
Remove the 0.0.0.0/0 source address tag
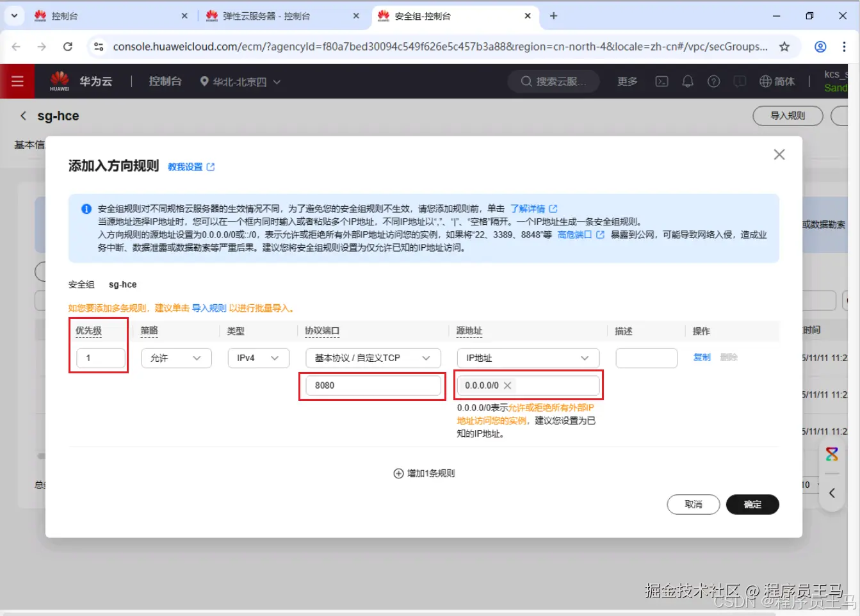508,385
